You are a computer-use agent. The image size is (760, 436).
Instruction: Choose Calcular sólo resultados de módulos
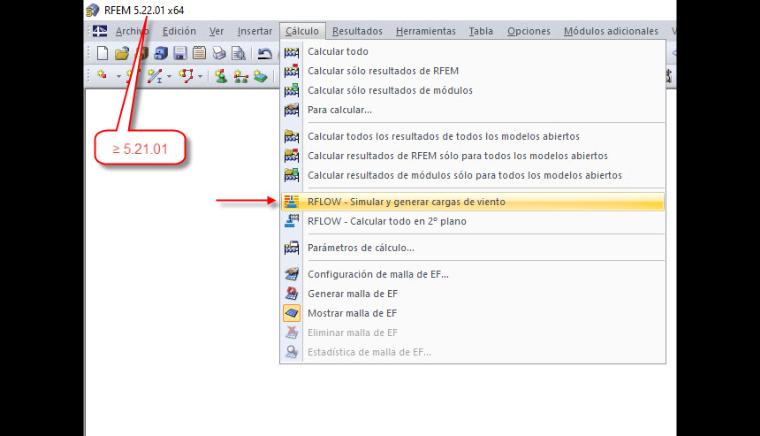pyautogui.click(x=473, y=90)
